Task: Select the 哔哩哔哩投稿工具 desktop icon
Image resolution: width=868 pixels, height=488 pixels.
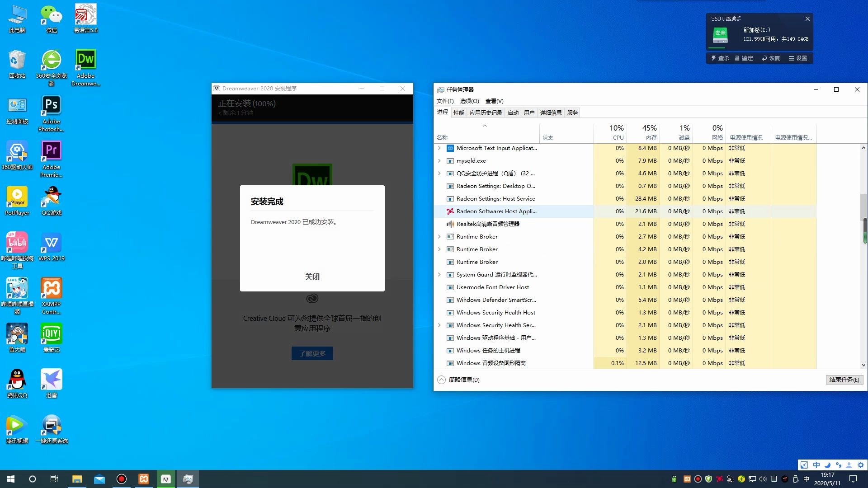Action: click(17, 250)
